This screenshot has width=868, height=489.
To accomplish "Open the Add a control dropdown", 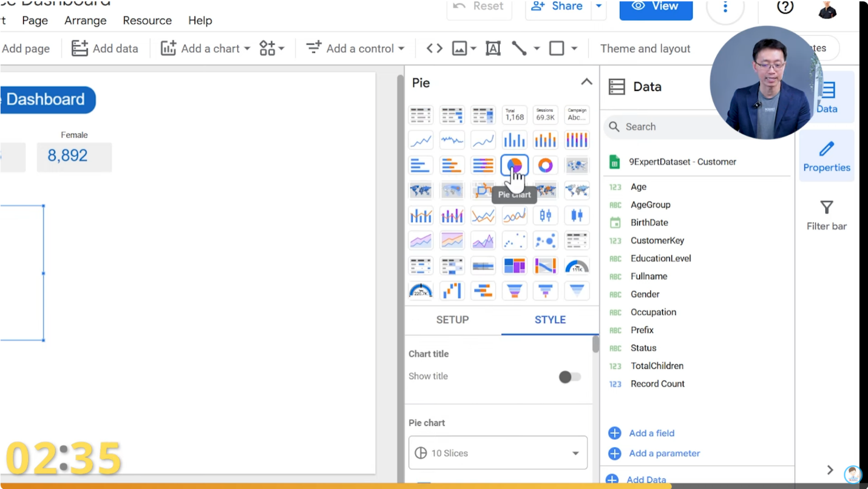I will click(x=354, y=48).
